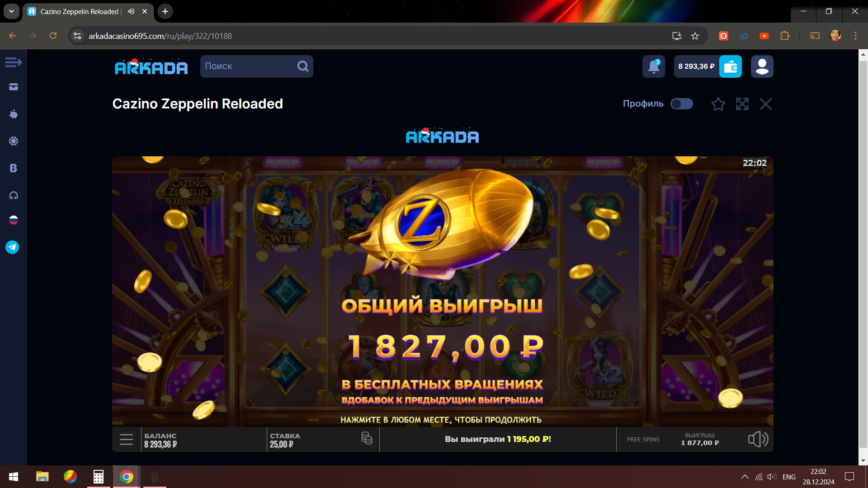Click the ARKADA logo in header
The width and height of the screenshot is (868, 488).
151,67
